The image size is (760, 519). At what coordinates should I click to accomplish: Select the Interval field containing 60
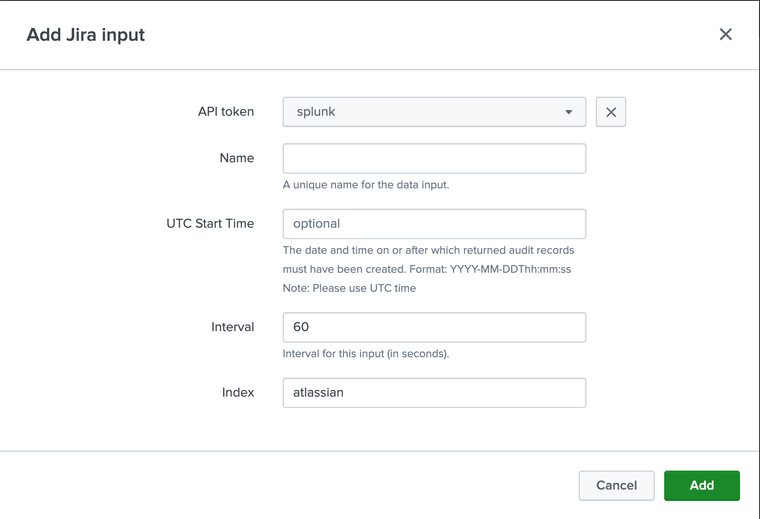pyautogui.click(x=434, y=328)
